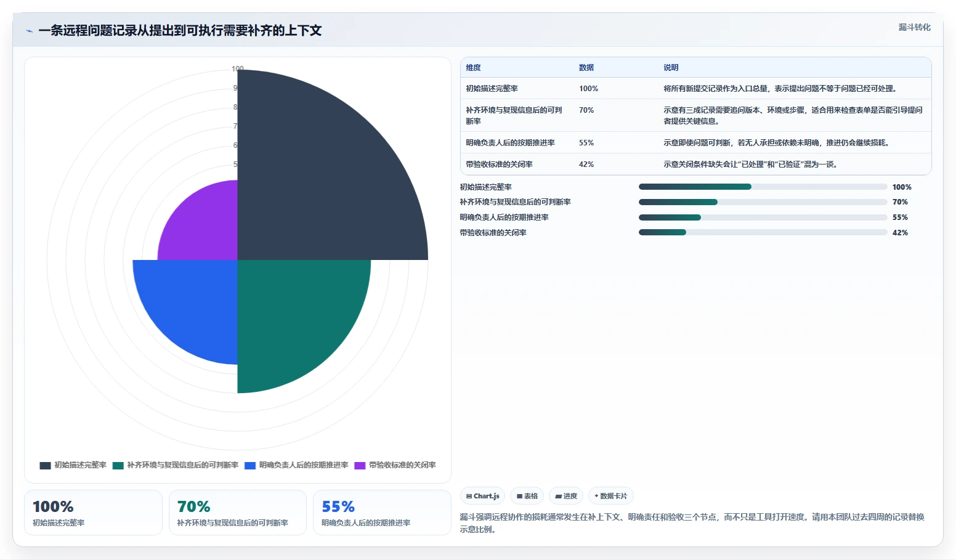Click the 100% label beside the progress bar
Image resolution: width=956 pixels, height=560 pixels.
902,187
